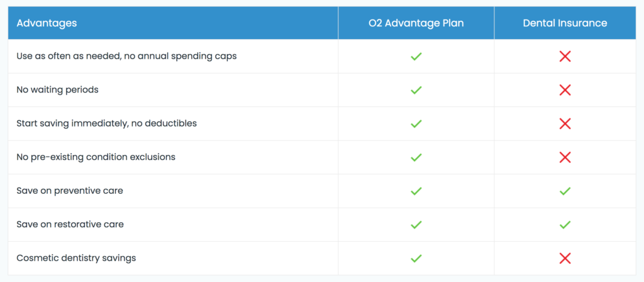The image size is (644, 282).
Task: Click the red X for no spending caps under Dental Insurance
Action: tap(565, 56)
